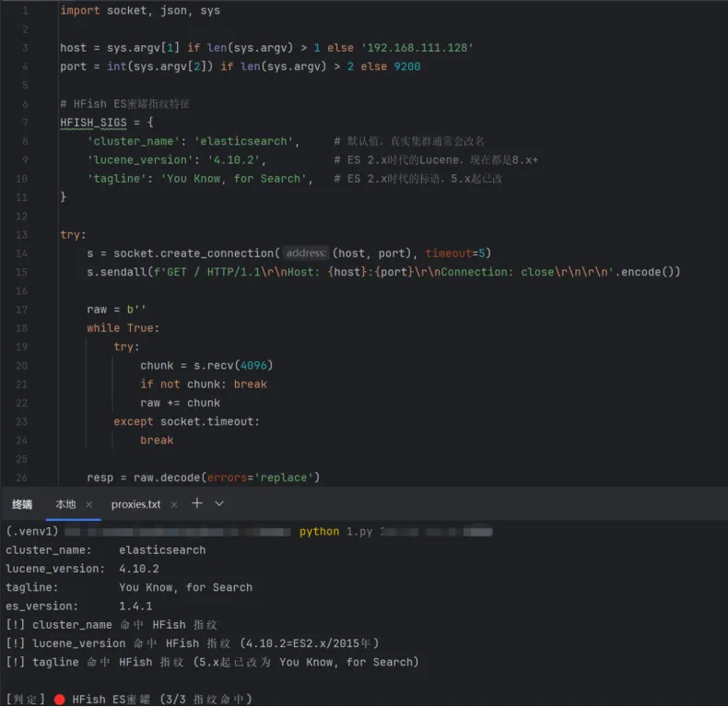The image size is (728, 707).
Task: Click the s.sendall call on line 15
Action: (x=383, y=272)
